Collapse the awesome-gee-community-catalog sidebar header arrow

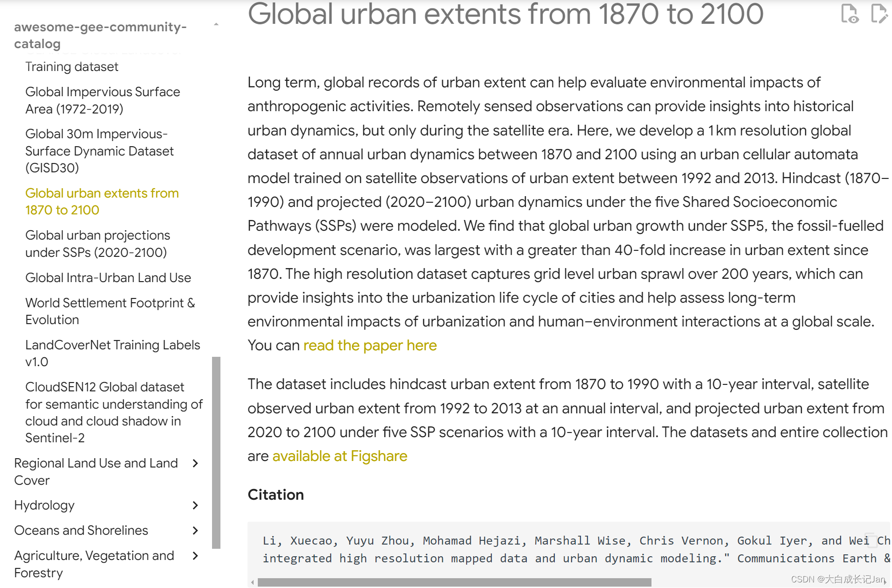tap(216, 24)
